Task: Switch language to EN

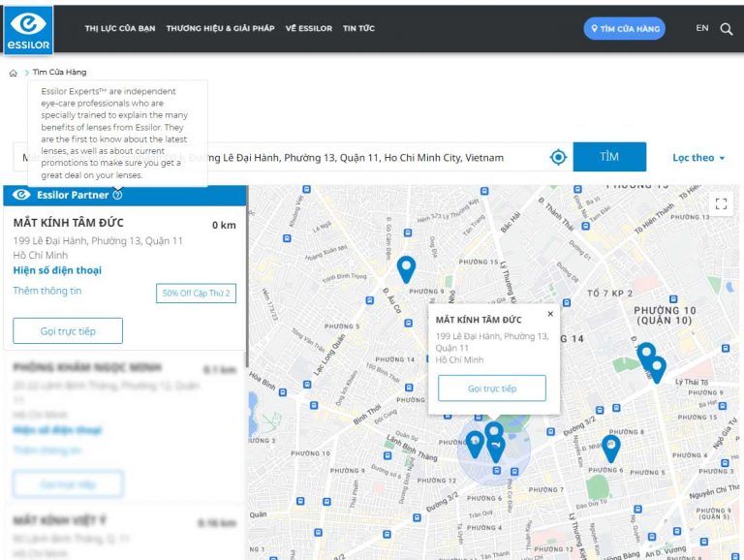Action: pos(702,28)
